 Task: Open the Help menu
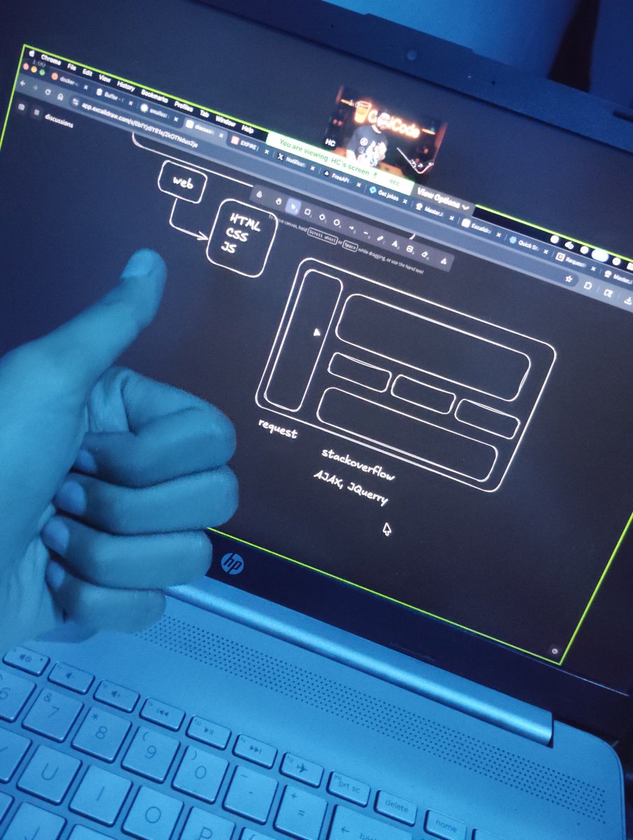click(247, 129)
